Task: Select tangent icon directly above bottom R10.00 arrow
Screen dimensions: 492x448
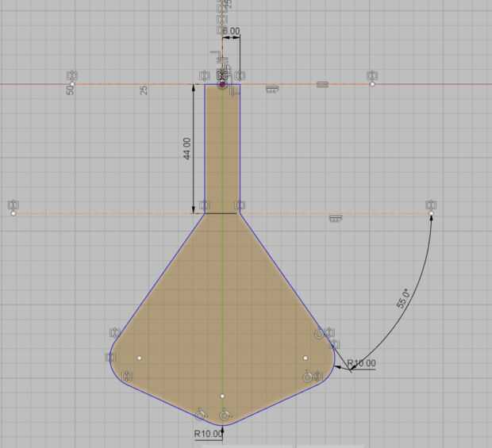Action: tap(224, 415)
